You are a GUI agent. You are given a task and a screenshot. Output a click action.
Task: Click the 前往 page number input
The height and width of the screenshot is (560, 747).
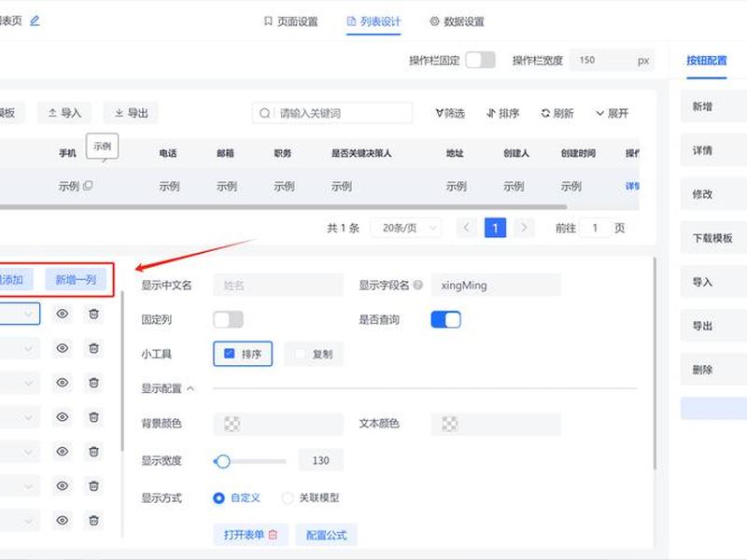(595, 228)
